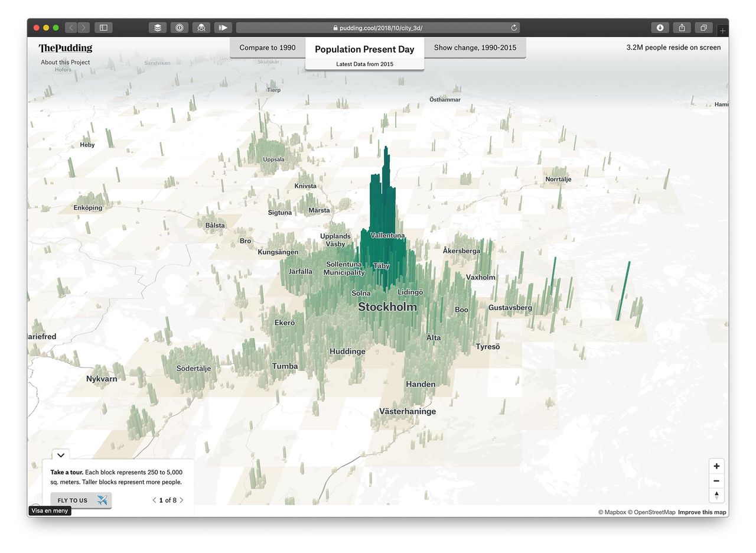Open the OpenStreetMap attribution link
This screenshot has height=553, width=756.
point(651,512)
